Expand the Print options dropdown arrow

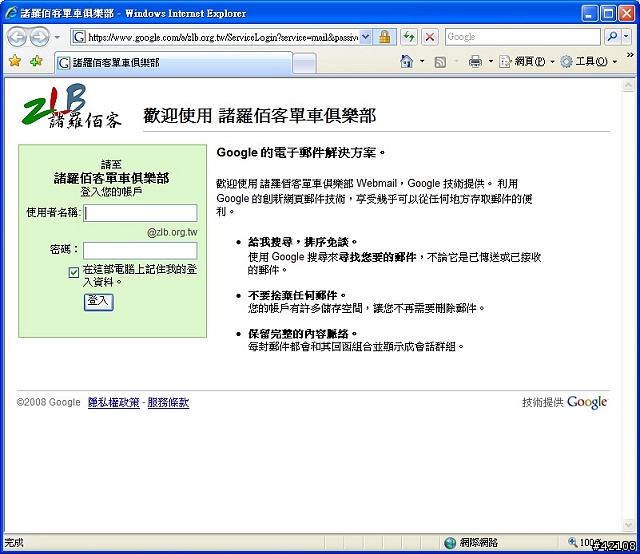pyautogui.click(x=491, y=62)
